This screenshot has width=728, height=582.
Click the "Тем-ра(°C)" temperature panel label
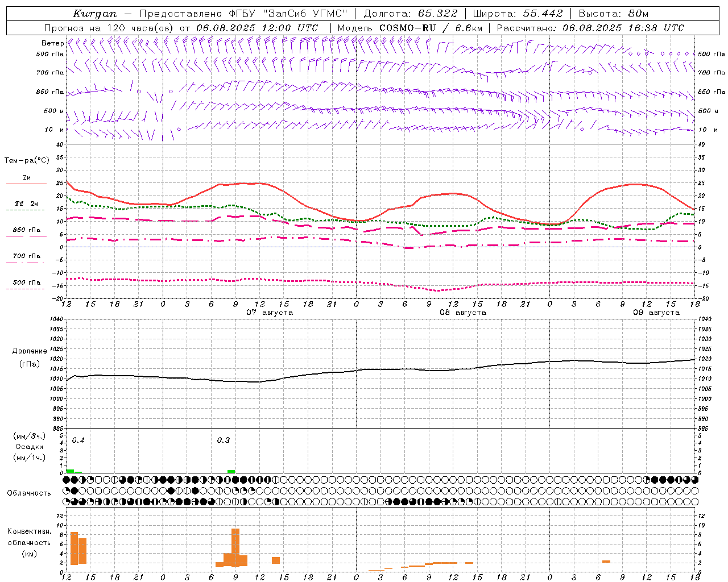pos(27,161)
